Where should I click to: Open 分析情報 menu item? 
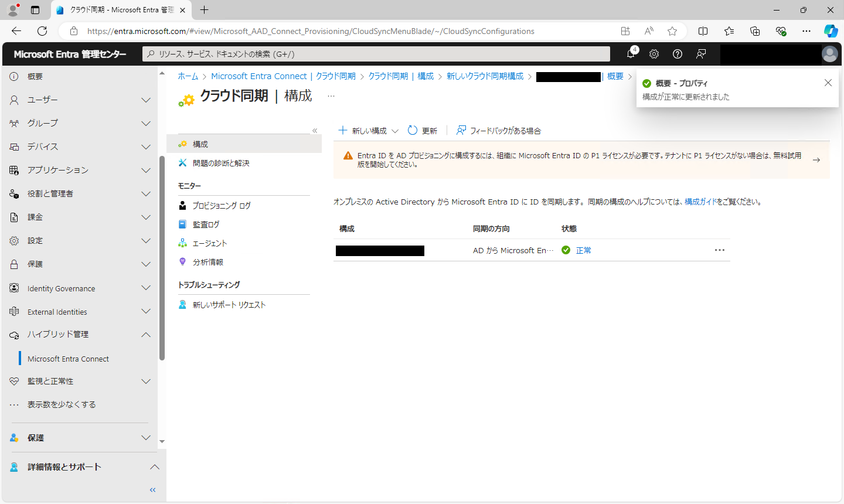(x=208, y=262)
